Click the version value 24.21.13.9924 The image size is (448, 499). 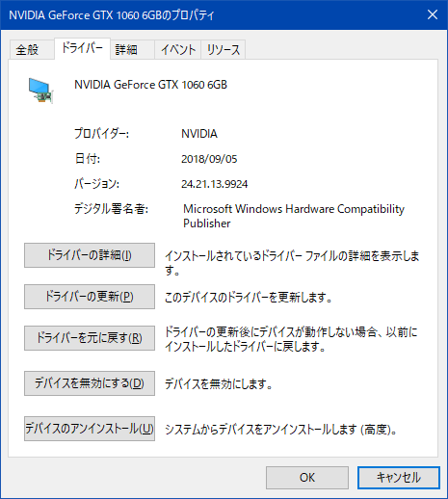tap(215, 184)
